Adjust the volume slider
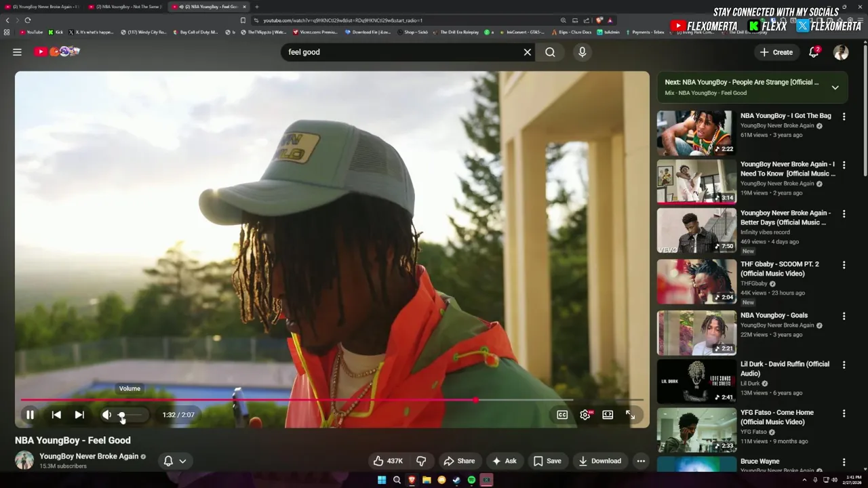Viewport: 868px width, 488px height. click(x=130, y=415)
